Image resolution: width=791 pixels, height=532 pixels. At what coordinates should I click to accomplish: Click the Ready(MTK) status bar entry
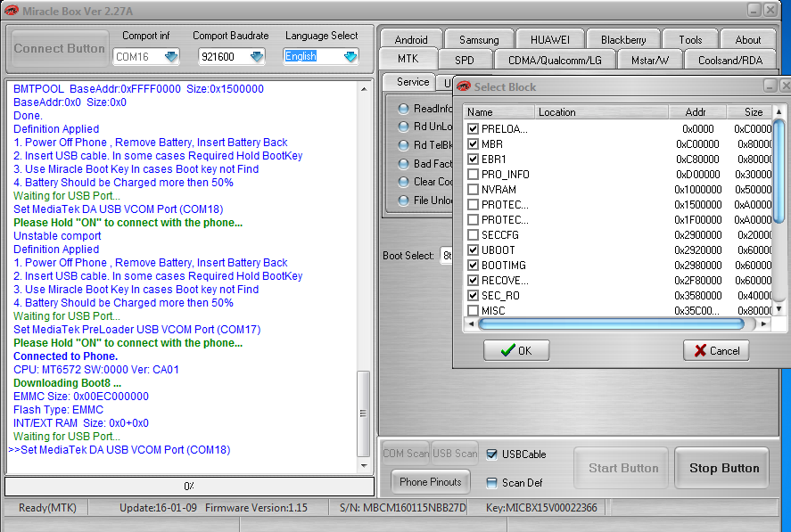tap(47, 508)
